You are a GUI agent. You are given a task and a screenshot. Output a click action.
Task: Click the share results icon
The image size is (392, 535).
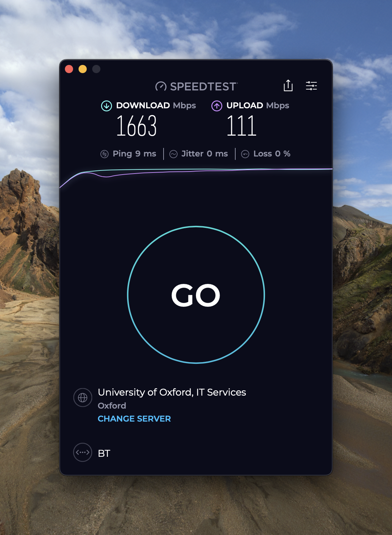[288, 85]
